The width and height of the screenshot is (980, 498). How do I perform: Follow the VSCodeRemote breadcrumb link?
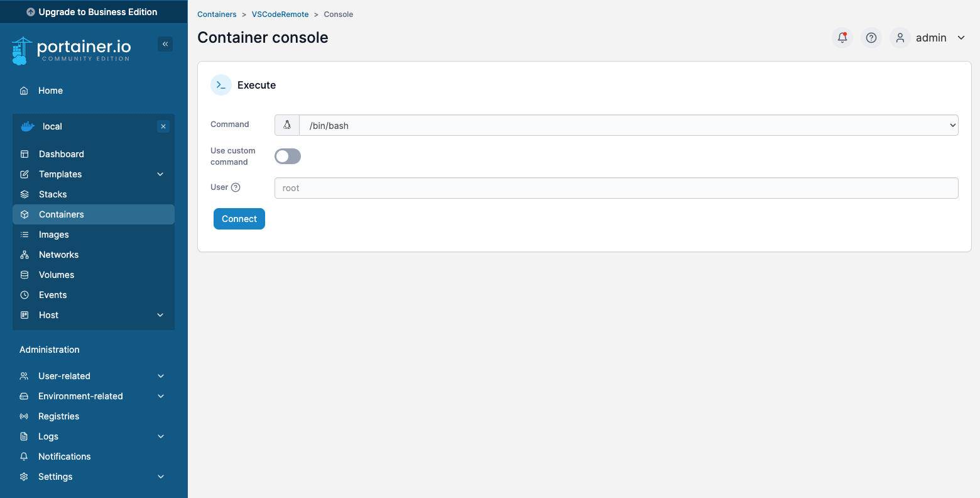280,14
